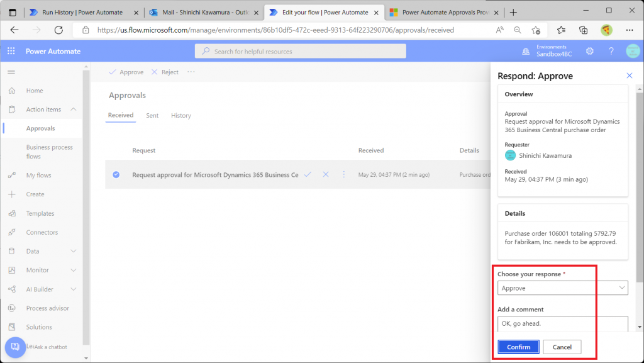Open the Ask a chatbot bubble
Screen dimensions: 644x363
(15, 347)
